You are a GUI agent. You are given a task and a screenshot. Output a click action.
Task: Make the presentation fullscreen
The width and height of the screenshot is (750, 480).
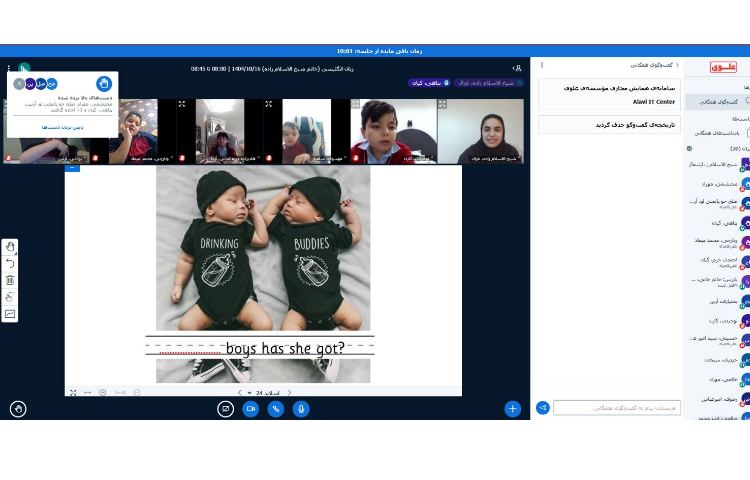click(73, 392)
